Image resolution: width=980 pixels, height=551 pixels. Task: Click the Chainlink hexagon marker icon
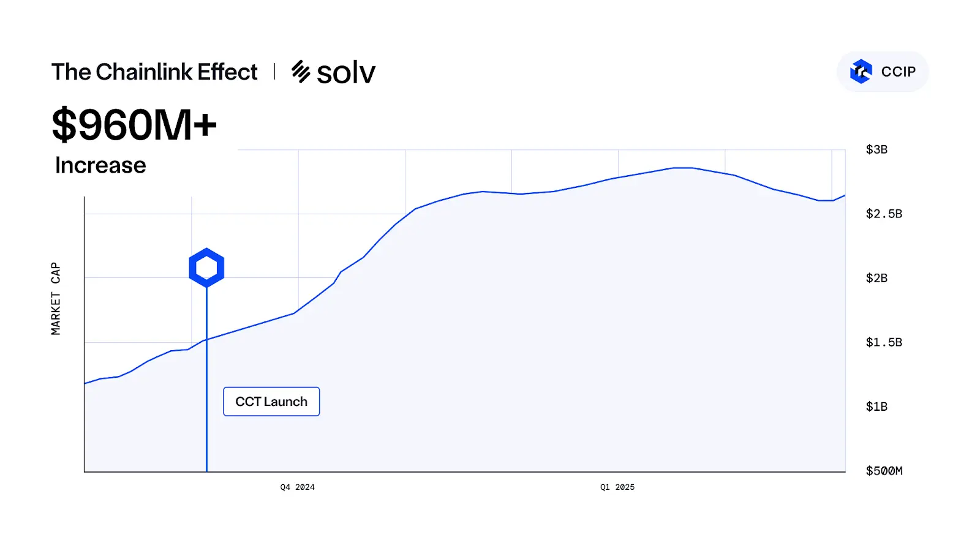pos(206,268)
